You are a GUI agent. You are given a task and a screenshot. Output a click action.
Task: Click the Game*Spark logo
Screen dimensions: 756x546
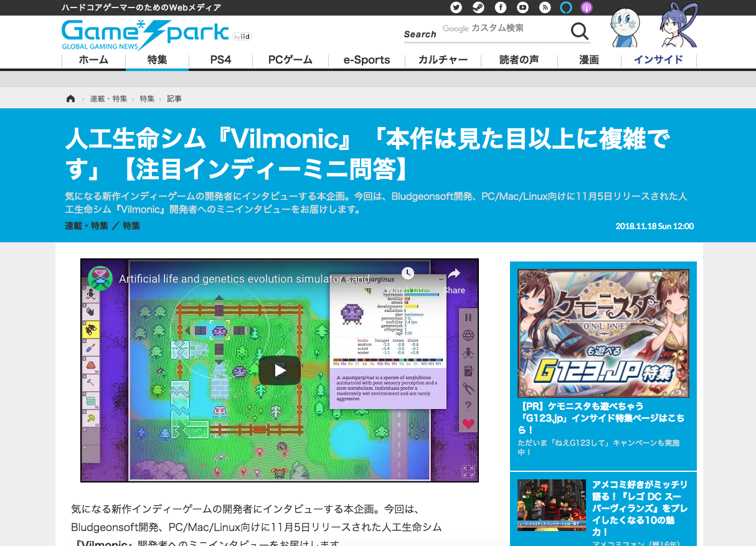(x=145, y=35)
